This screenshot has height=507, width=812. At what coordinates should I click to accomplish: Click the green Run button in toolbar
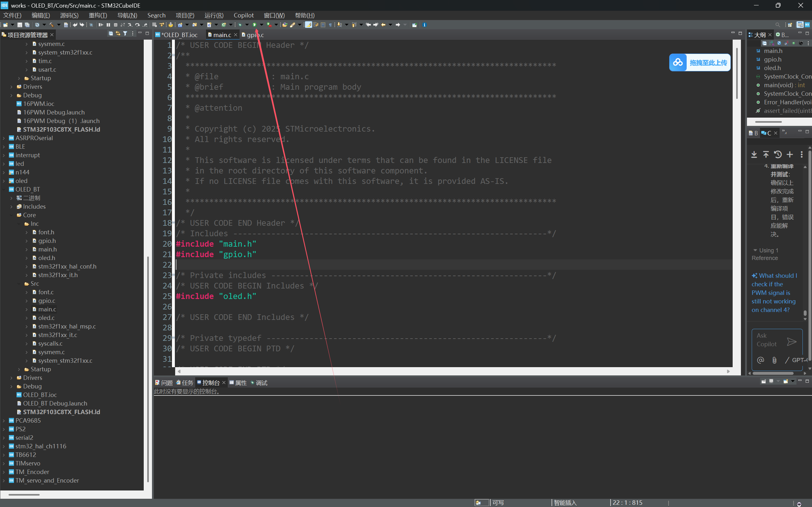click(x=254, y=25)
